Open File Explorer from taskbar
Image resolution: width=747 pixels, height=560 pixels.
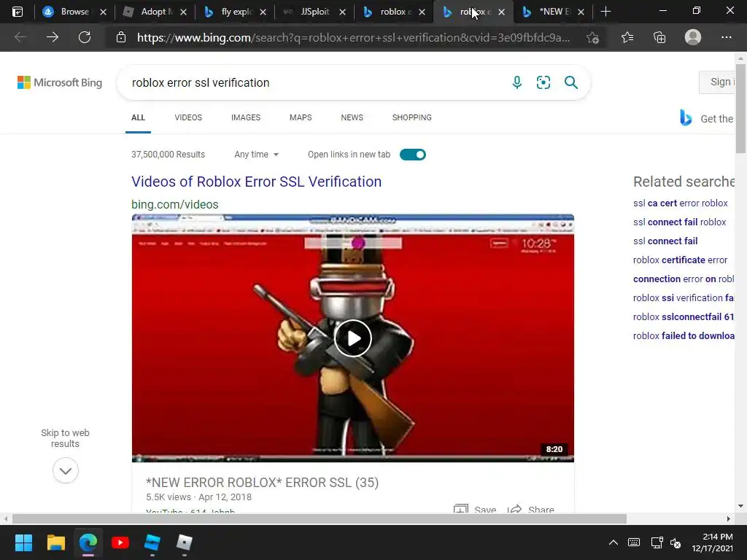click(x=55, y=542)
